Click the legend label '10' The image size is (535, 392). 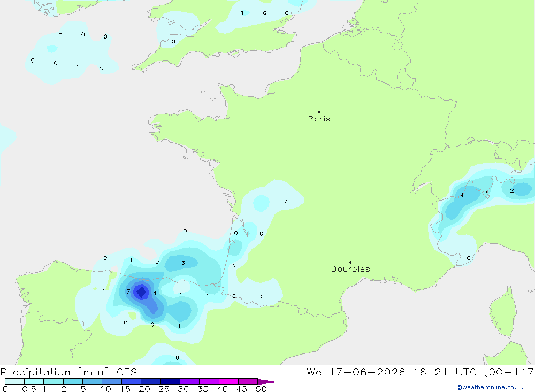pyautogui.click(x=106, y=389)
